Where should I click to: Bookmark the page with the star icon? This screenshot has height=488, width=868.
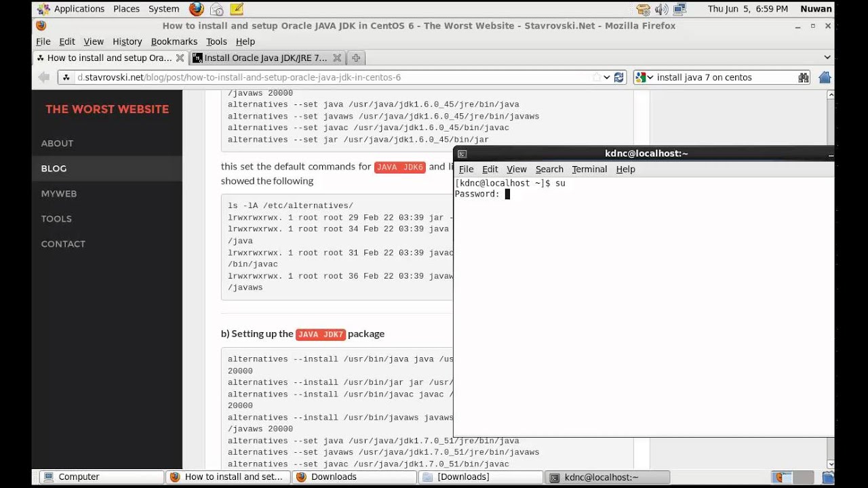(x=596, y=77)
